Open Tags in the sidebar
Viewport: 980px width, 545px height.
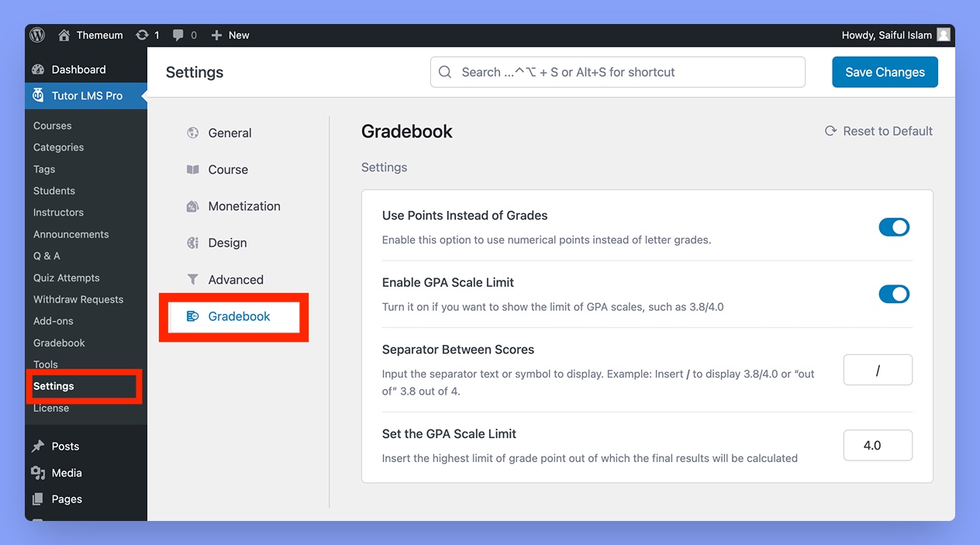pyautogui.click(x=44, y=169)
